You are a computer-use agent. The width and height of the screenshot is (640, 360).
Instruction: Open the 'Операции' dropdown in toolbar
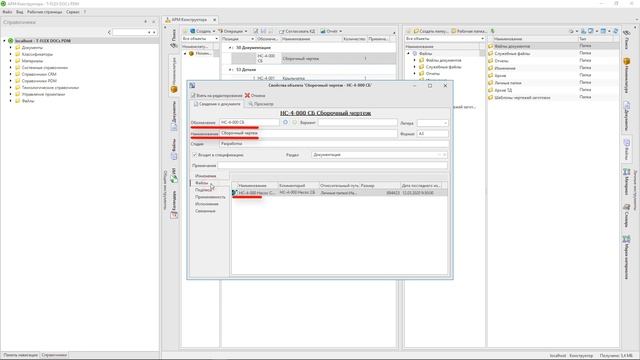233,31
